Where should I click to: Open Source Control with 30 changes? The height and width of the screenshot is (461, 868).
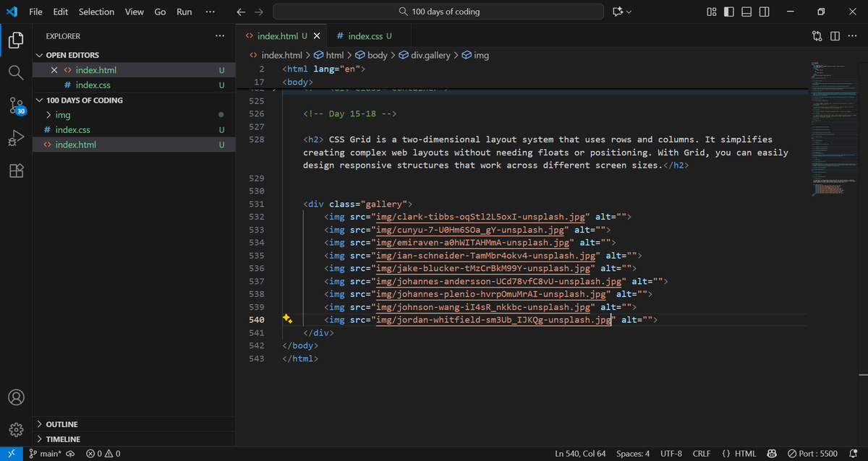tap(16, 105)
